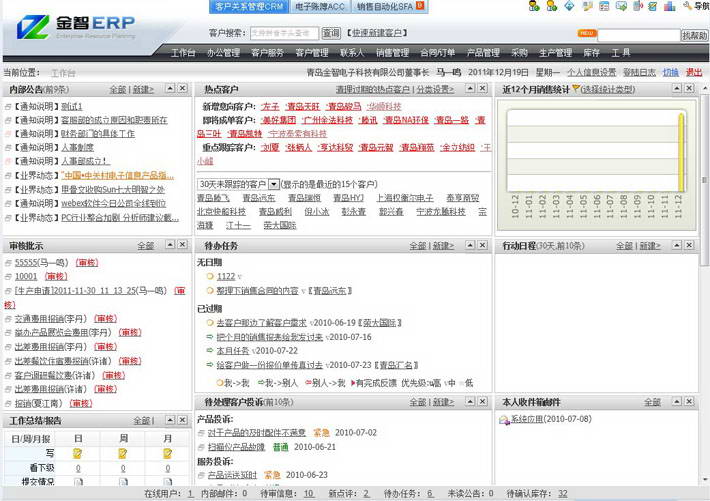Open the complaint 扫描仪产品故障
Screen dimensions: 710x501
[x=236, y=447]
